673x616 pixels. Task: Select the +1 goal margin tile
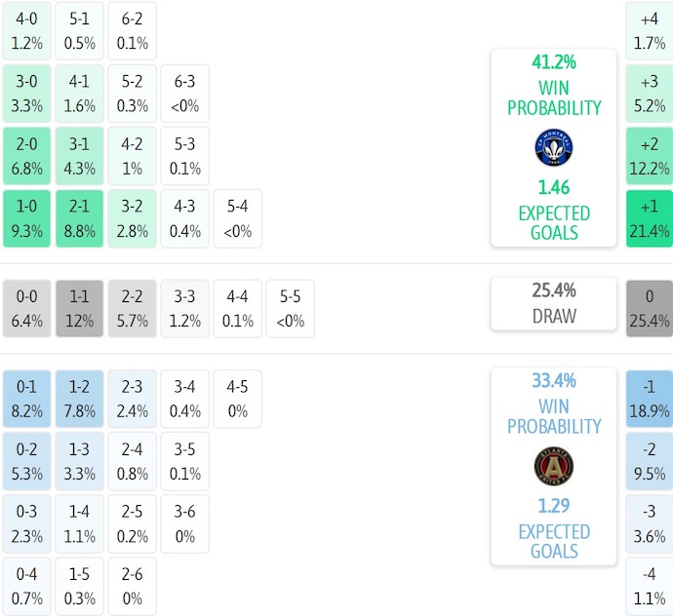click(x=649, y=218)
